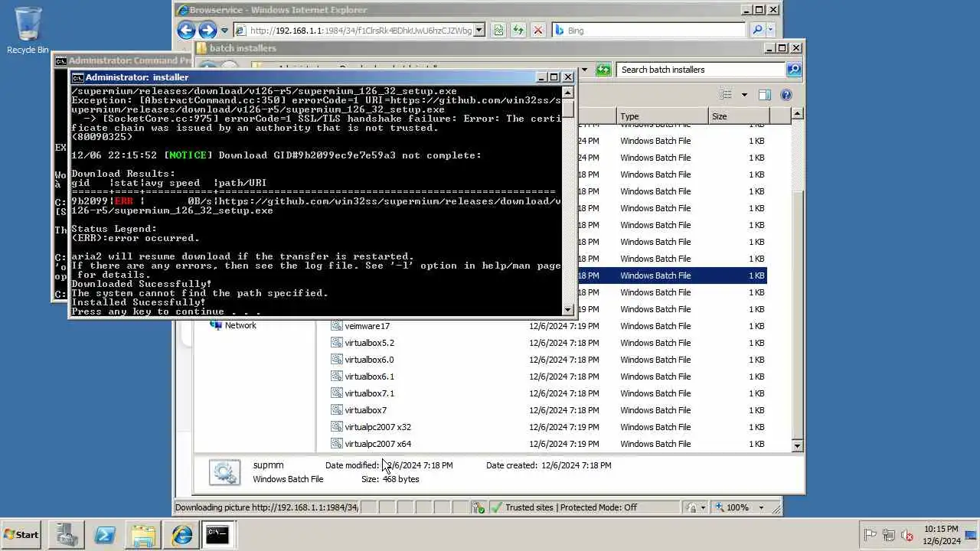This screenshot has height=551, width=980.
Task: Click the virtualpc2007 x64 file icon
Action: [336, 444]
